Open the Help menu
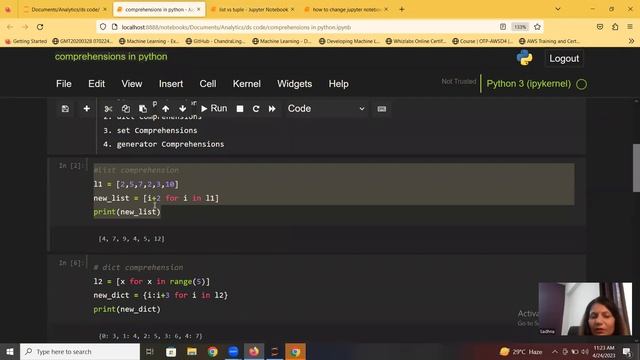The image size is (640, 360). pyautogui.click(x=338, y=84)
